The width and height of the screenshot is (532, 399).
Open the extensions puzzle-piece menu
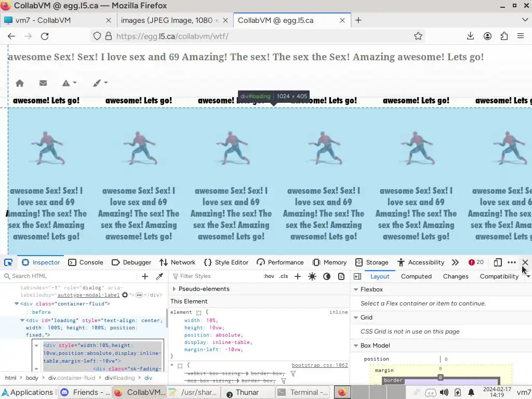coord(504,36)
